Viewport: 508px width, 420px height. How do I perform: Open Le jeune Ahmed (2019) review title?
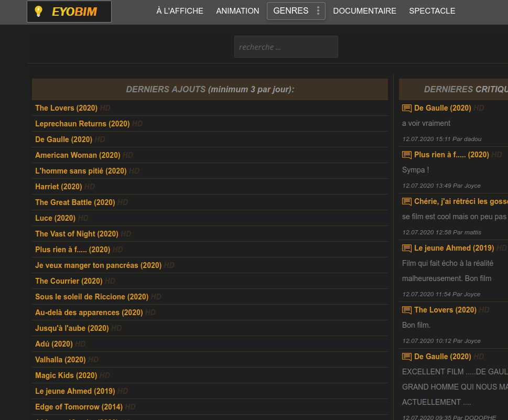[454, 248]
